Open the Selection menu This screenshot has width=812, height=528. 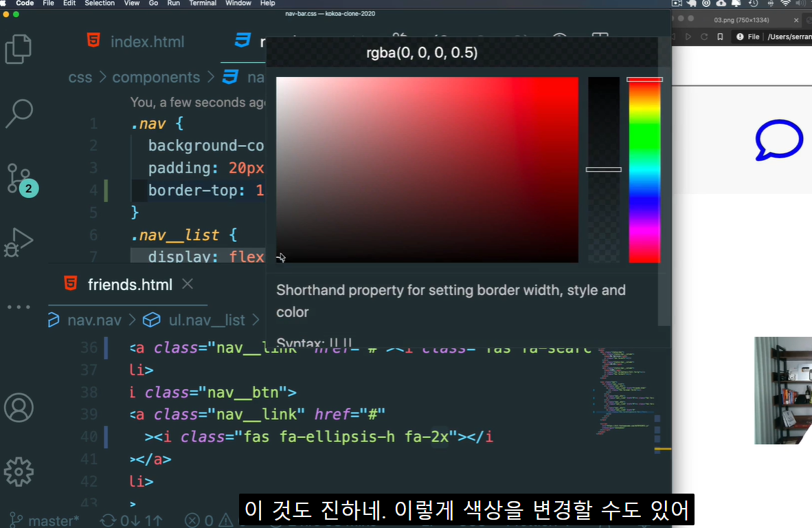(100, 3)
